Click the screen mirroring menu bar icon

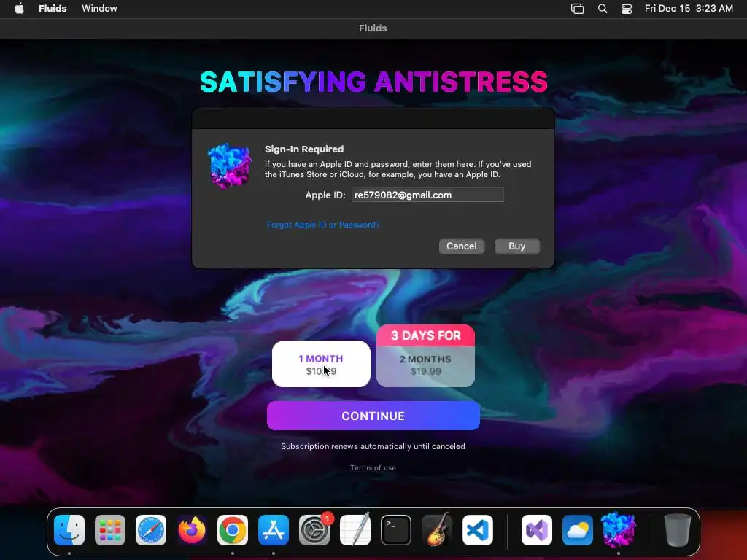coord(578,9)
